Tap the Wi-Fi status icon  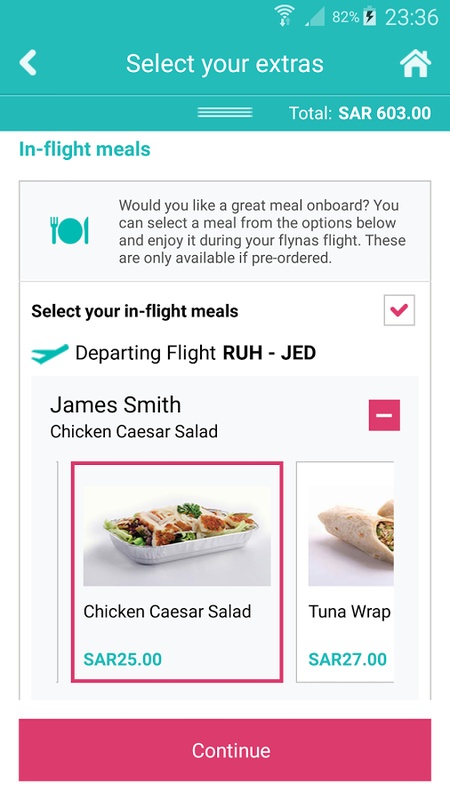pos(284,16)
